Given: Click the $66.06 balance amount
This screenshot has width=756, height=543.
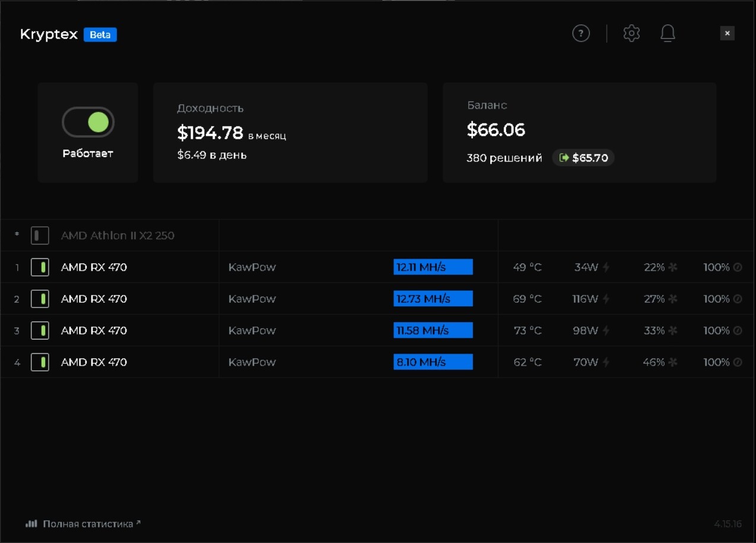Looking at the screenshot, I should click(496, 130).
